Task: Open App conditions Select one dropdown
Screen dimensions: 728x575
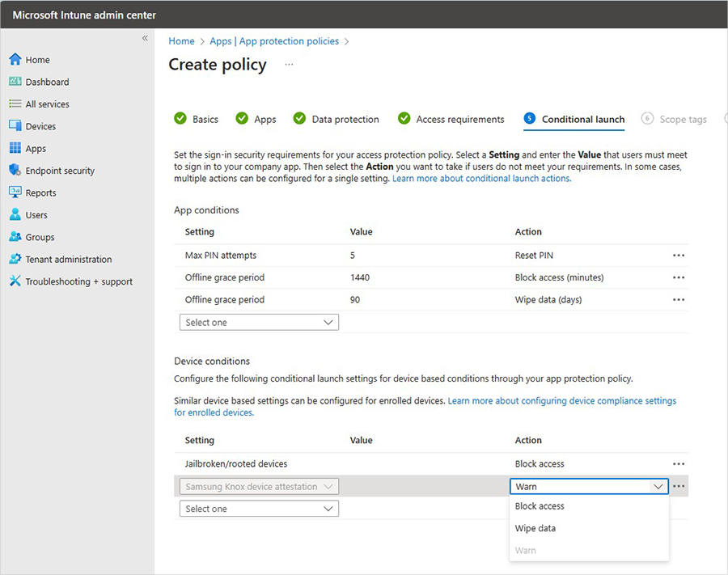Action: pyautogui.click(x=259, y=322)
